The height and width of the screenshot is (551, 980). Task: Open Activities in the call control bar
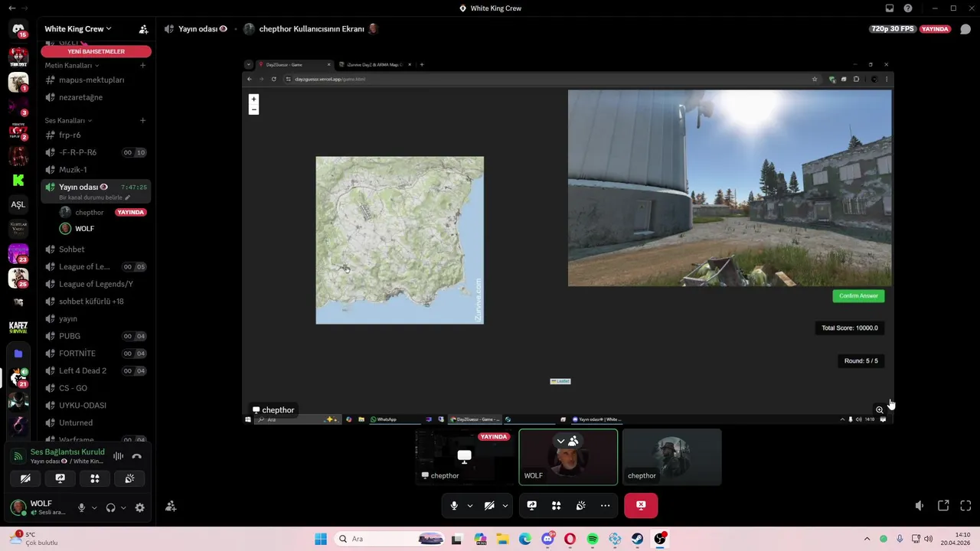[557, 505]
